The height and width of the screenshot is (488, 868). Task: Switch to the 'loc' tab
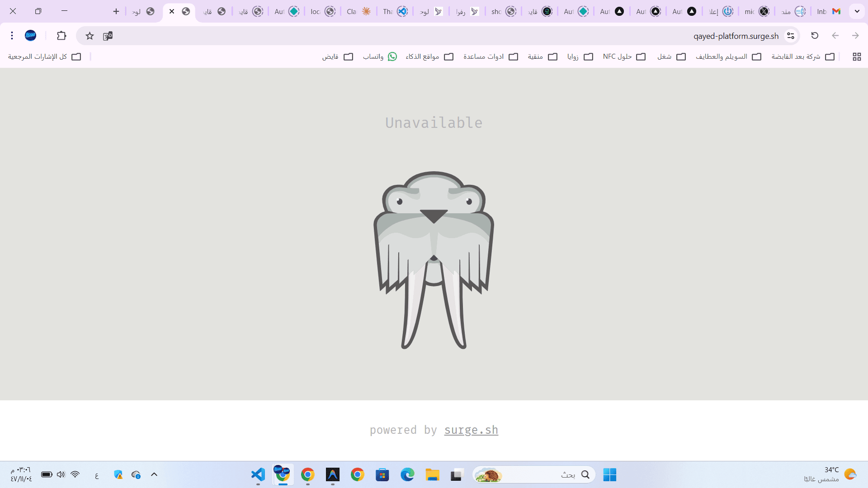pos(323,11)
